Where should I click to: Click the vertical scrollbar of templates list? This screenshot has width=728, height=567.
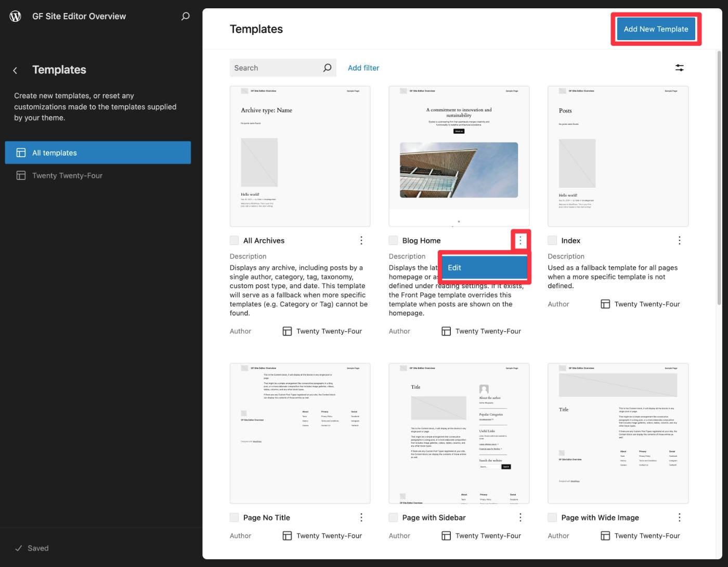(719, 177)
